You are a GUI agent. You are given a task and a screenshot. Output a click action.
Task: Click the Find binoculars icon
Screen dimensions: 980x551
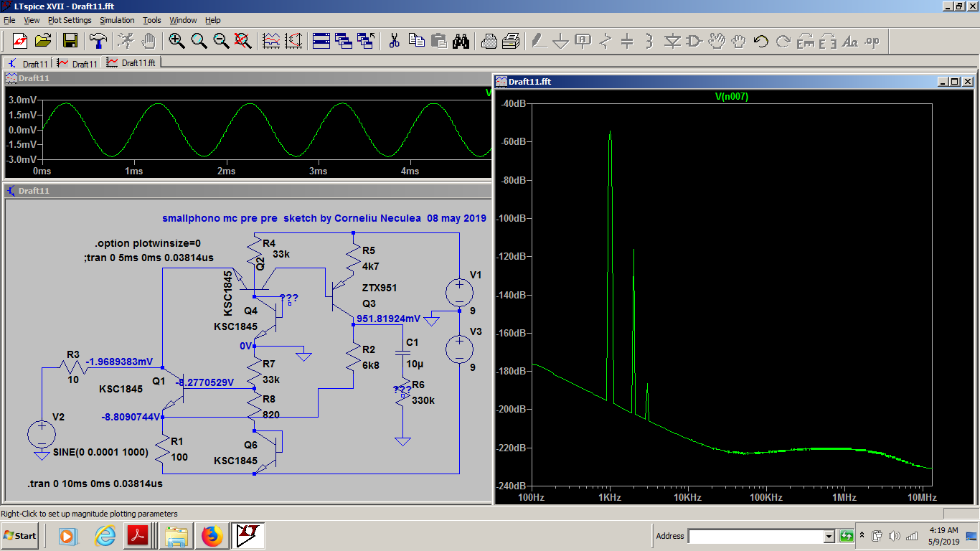[461, 41]
